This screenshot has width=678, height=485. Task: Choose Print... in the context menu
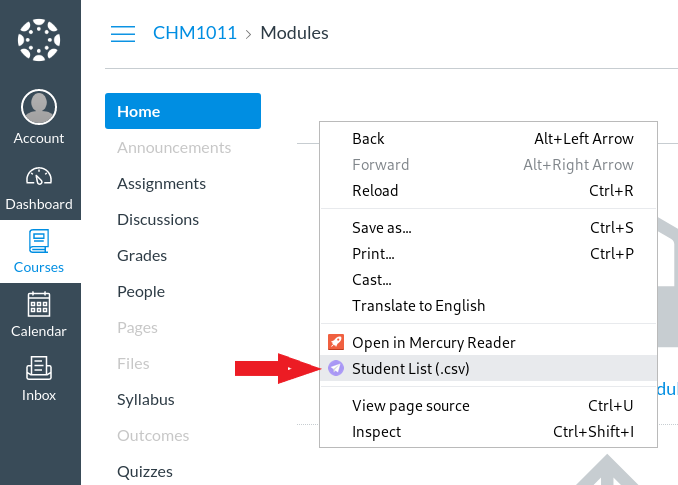click(373, 253)
